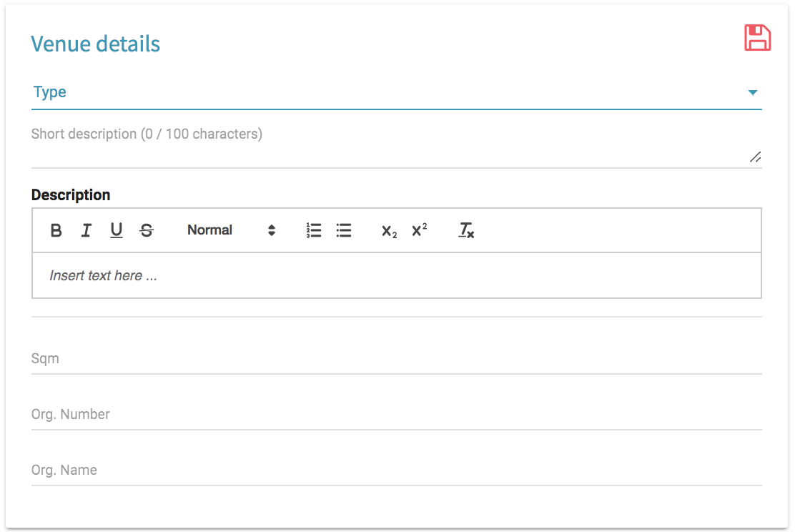795x532 pixels.
Task: Clear text formatting with the Tx icon
Action: (466, 230)
